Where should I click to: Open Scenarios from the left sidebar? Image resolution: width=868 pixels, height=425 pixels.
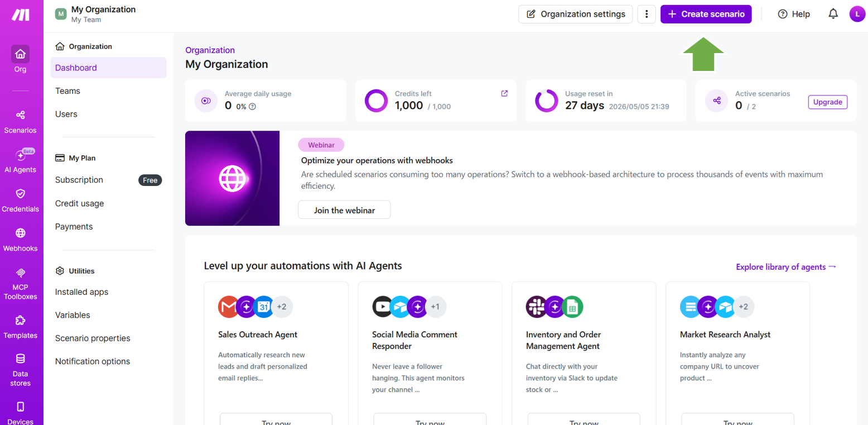[x=20, y=121]
